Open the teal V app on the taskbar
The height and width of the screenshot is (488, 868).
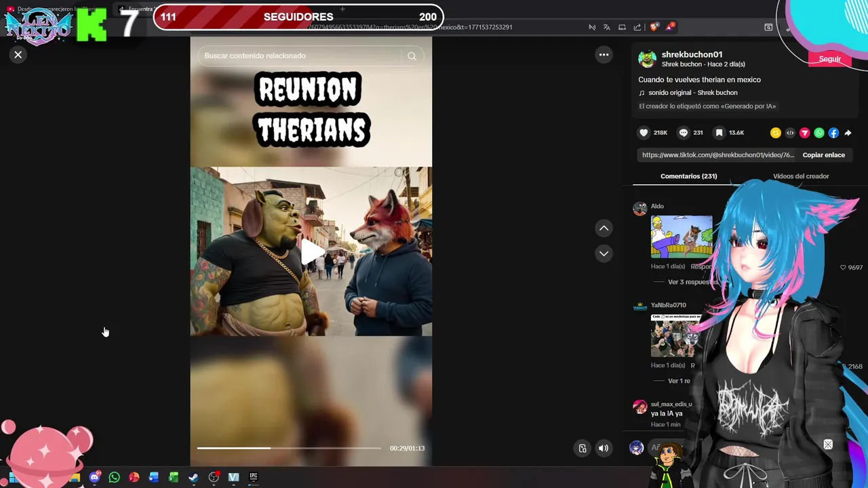[233, 477]
